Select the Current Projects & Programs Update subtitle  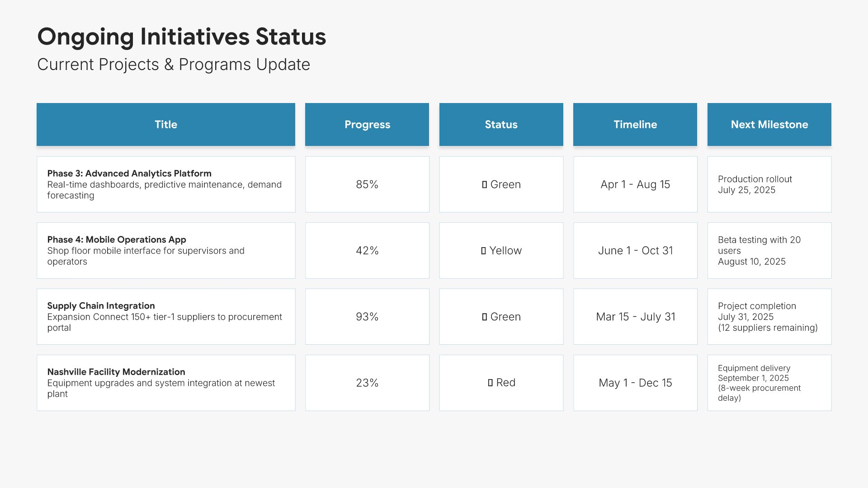(x=174, y=65)
